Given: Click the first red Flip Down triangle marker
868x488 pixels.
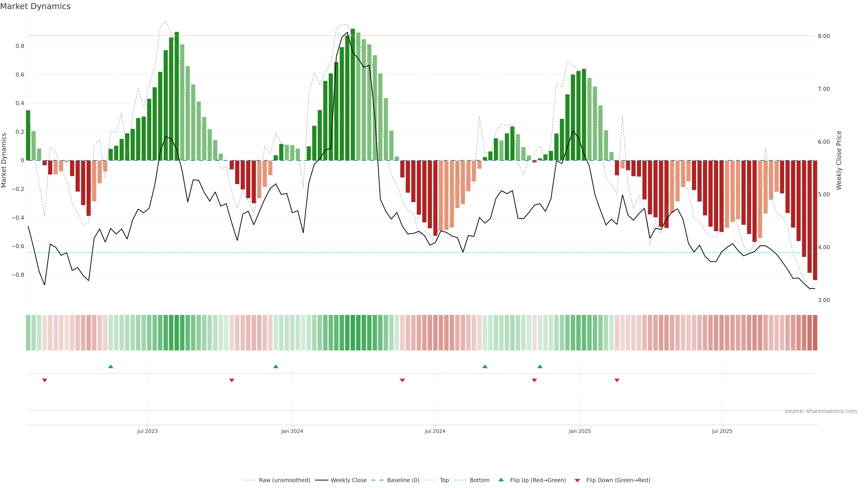Looking at the screenshot, I should tap(45, 380).
